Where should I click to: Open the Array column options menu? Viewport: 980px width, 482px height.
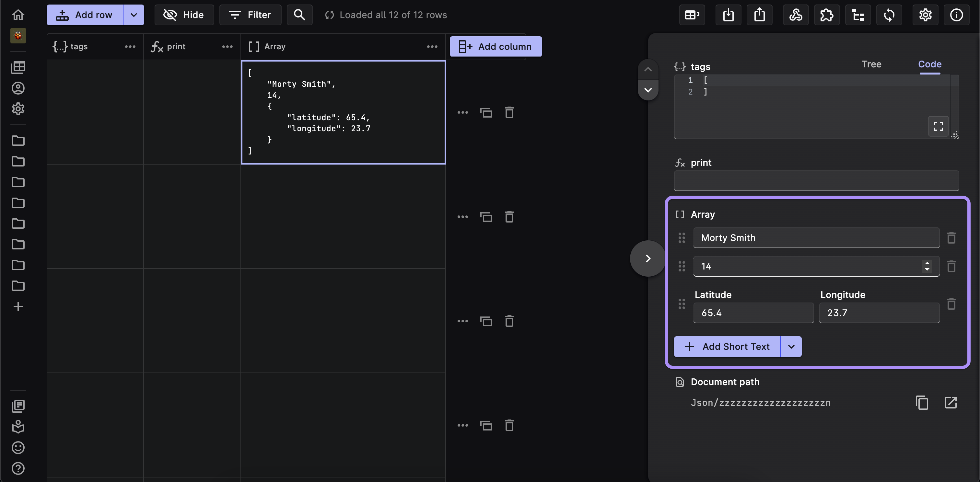tap(432, 46)
